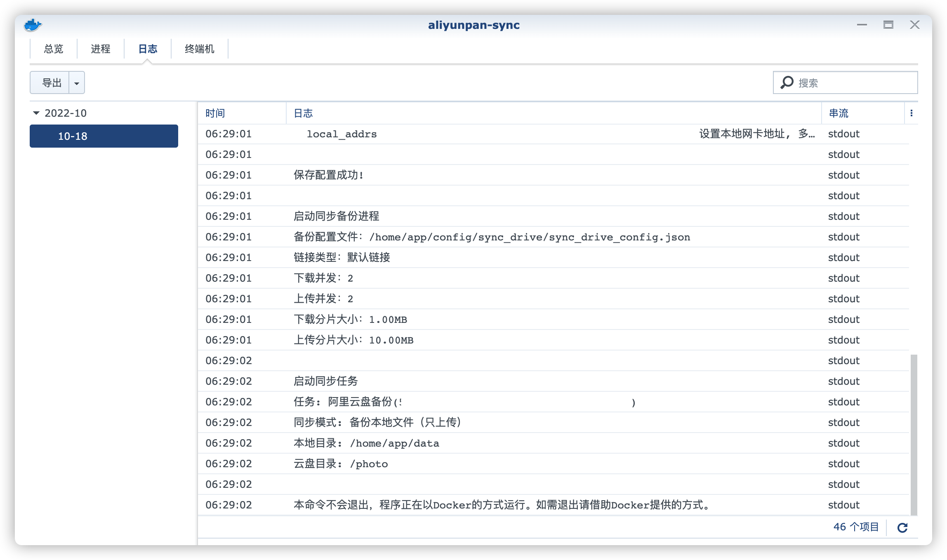Viewport: 947px width, 560px height.
Task: Open the column options three-dot menu
Action: click(x=912, y=113)
